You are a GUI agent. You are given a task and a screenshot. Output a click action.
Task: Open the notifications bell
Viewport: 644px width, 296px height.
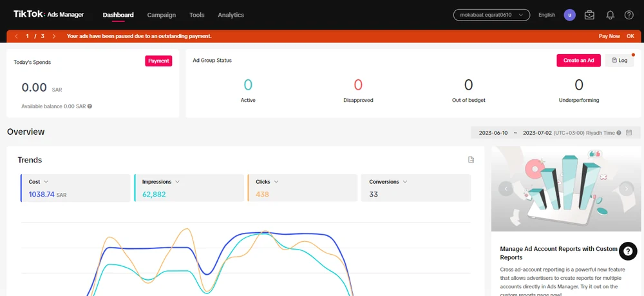coord(611,15)
